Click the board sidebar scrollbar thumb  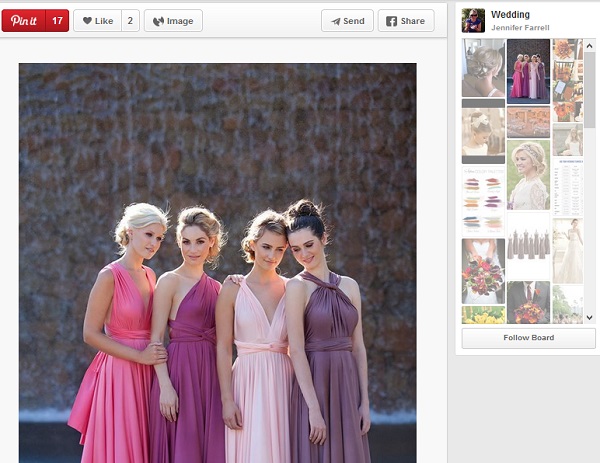[590, 90]
